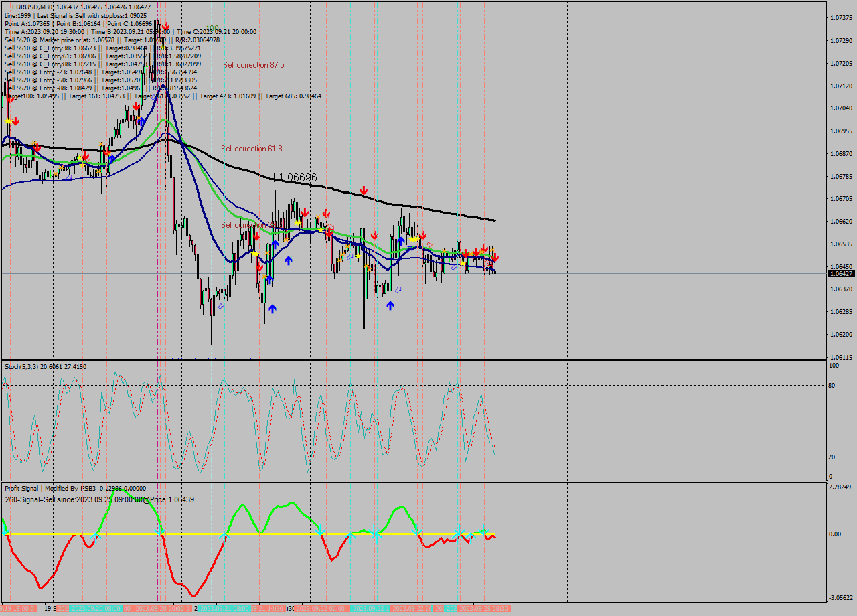
Task: Select the 'Sell correction 87.5' text label
Action: 254,64
